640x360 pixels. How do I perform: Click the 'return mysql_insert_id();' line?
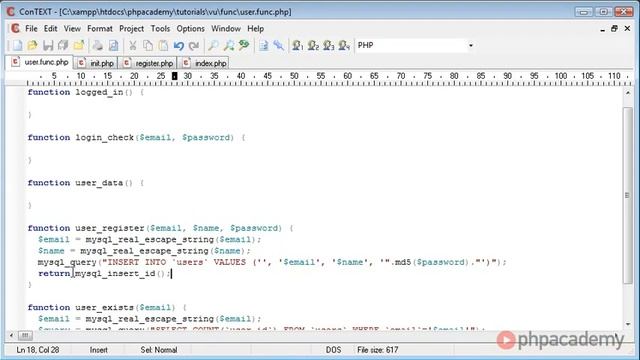104,273
